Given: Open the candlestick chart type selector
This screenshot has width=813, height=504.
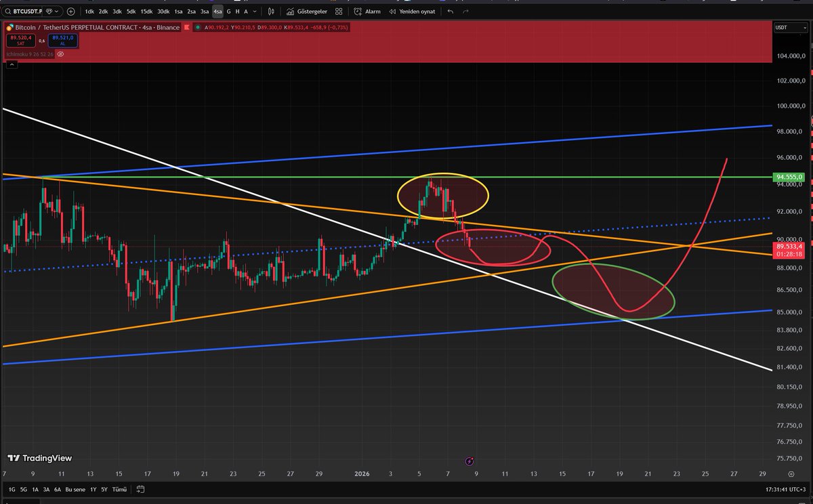Looking at the screenshot, I should click(x=271, y=12).
